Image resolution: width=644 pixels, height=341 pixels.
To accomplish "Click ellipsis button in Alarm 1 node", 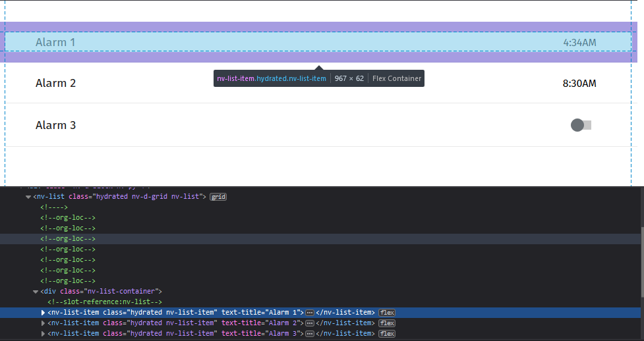I will coord(310,313).
